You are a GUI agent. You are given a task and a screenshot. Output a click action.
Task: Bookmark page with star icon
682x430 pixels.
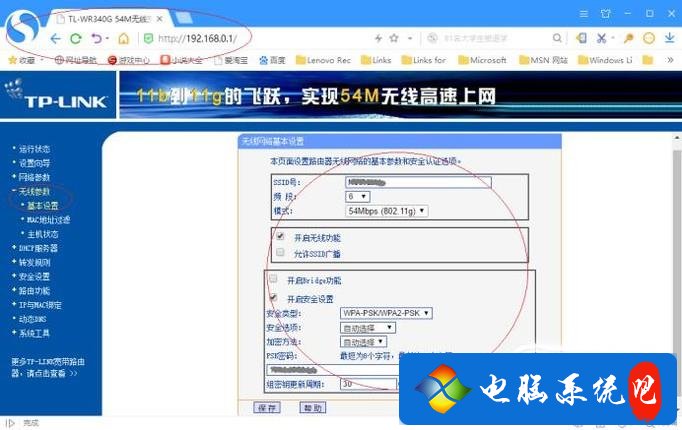point(394,38)
